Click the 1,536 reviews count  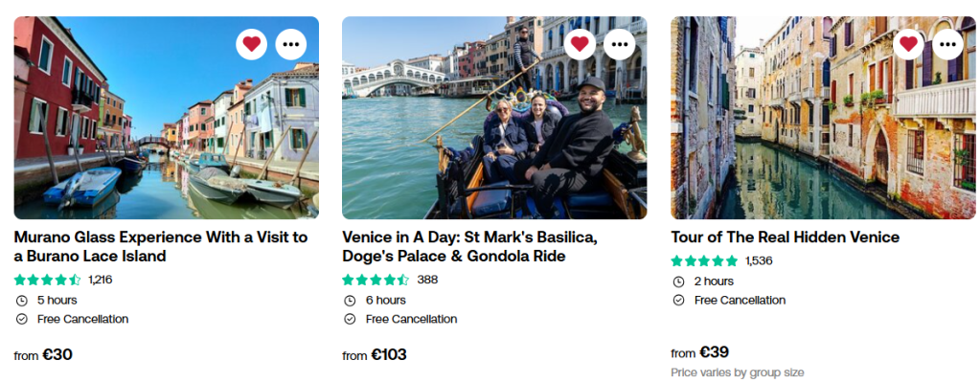[759, 260]
